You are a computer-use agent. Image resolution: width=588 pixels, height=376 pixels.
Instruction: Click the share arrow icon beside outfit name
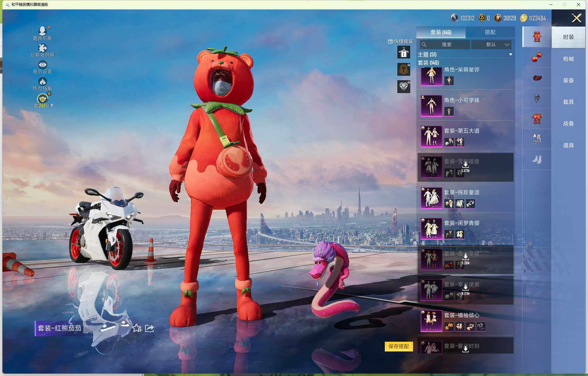pos(149,328)
